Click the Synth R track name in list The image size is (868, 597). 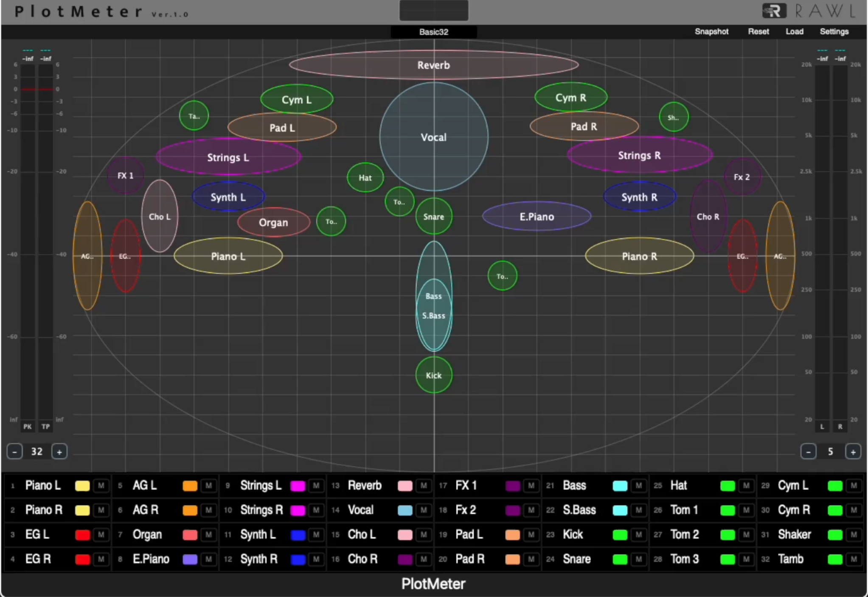pos(259,559)
